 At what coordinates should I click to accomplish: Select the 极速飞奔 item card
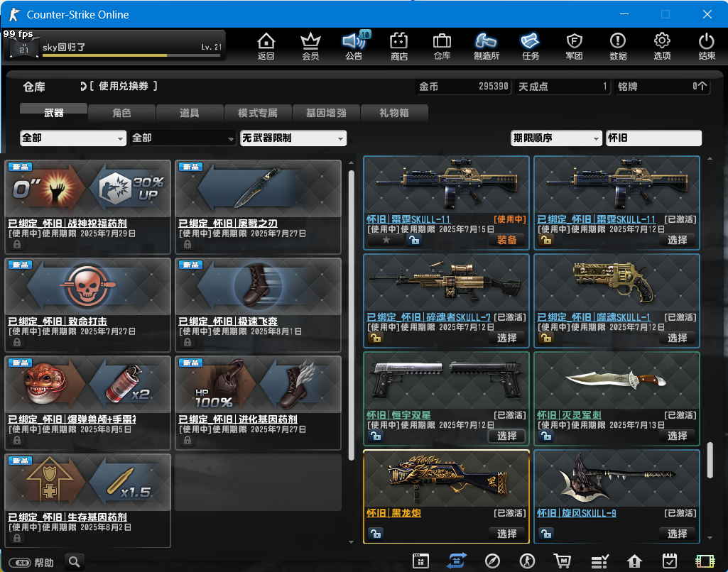pyautogui.click(x=258, y=304)
